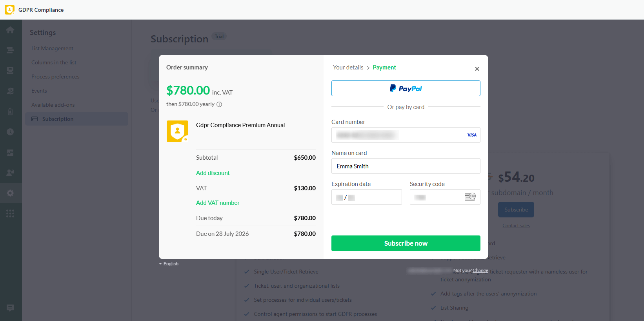Open the Home icon in the sidebar
The height and width of the screenshot is (321, 644).
coord(10,30)
